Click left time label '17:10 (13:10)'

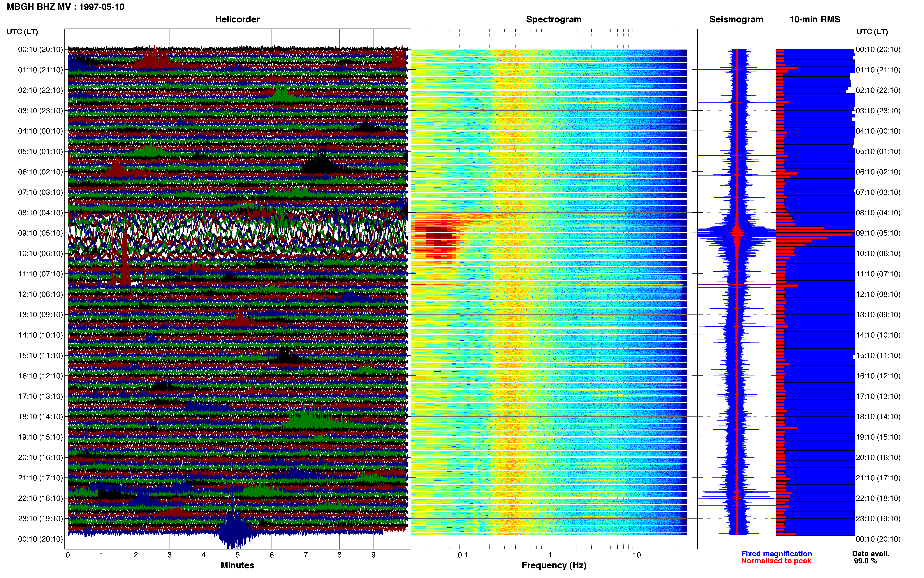coord(41,396)
